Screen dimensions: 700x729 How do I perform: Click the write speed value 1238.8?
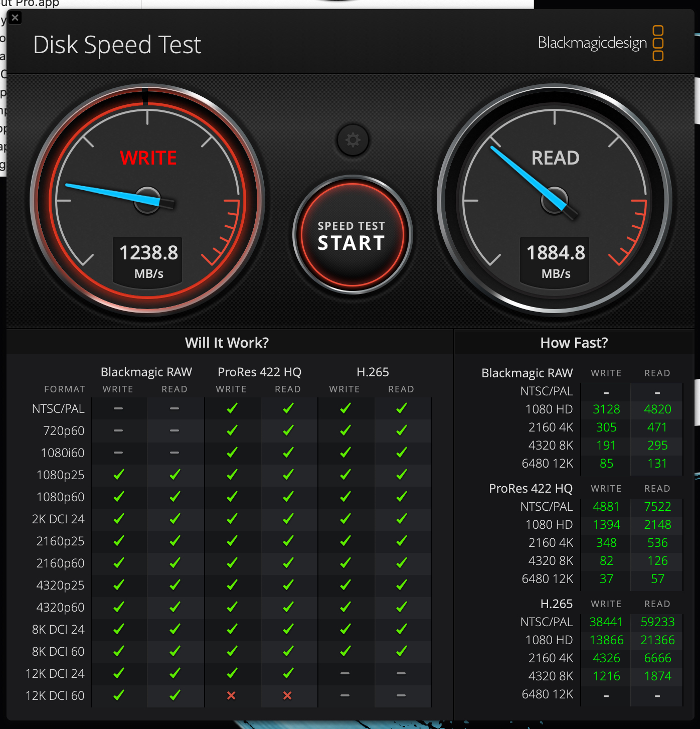(x=149, y=253)
